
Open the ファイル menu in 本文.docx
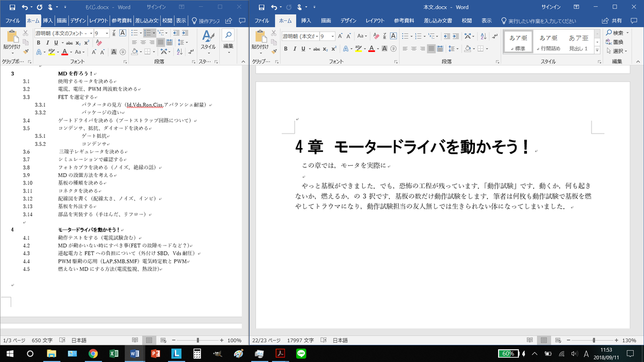pos(262,20)
